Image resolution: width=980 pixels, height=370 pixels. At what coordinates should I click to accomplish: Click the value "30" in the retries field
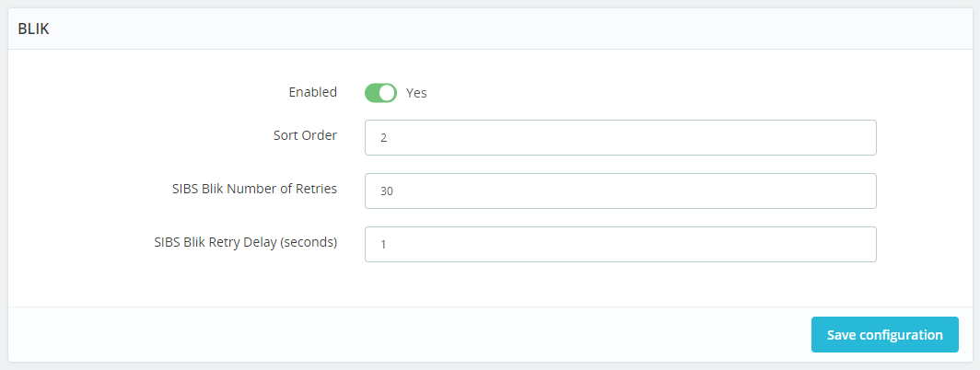tap(387, 191)
